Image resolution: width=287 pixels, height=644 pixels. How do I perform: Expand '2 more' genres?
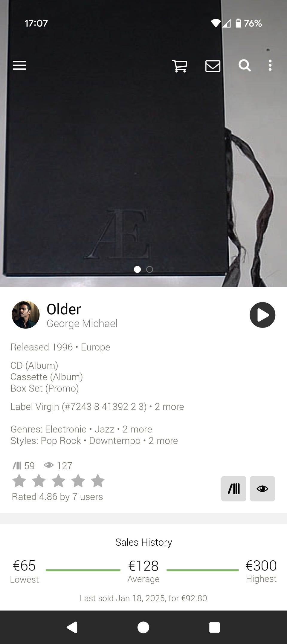137,429
